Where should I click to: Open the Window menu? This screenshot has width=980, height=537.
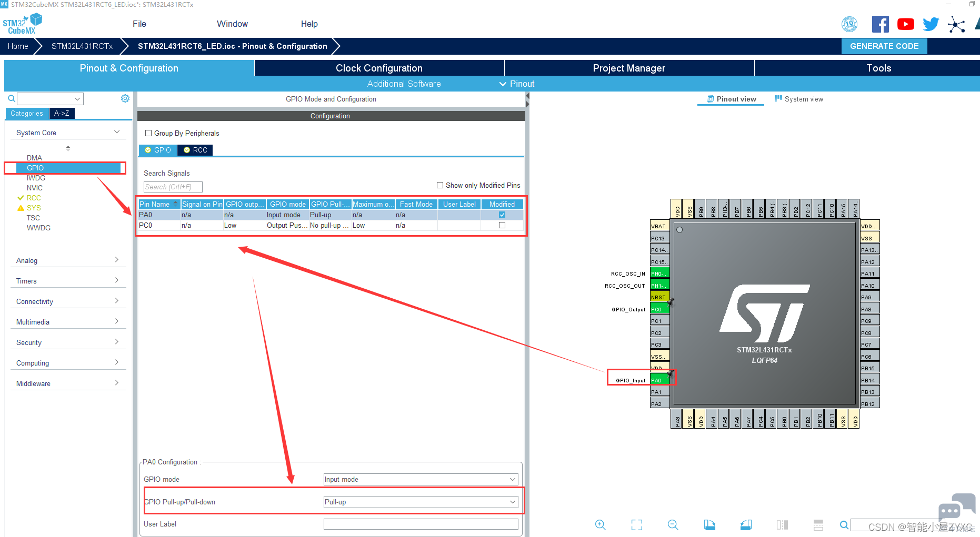point(232,24)
